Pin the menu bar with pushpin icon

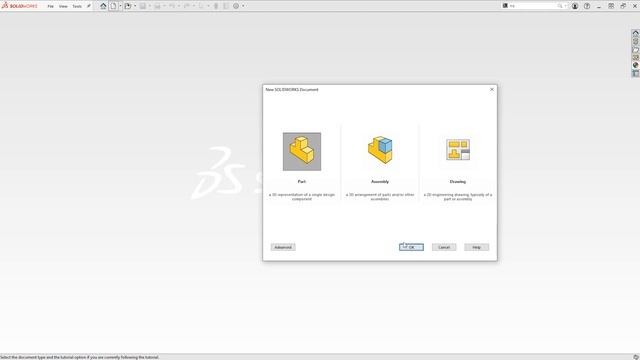[x=89, y=6]
